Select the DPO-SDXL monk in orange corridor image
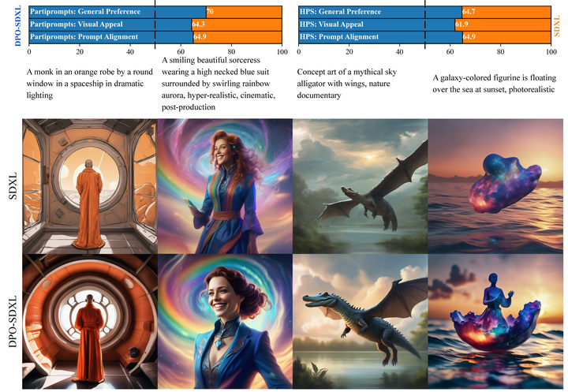 90,321
